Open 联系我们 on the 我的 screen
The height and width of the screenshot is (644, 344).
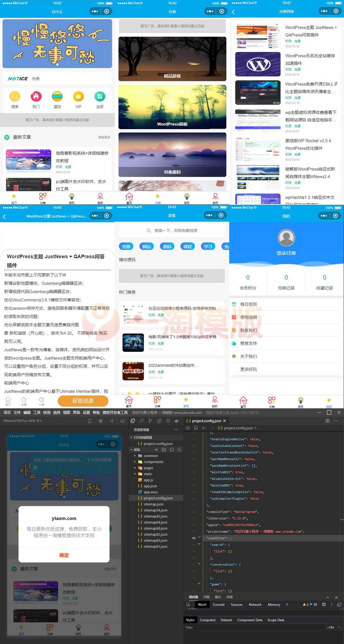pyautogui.click(x=286, y=330)
